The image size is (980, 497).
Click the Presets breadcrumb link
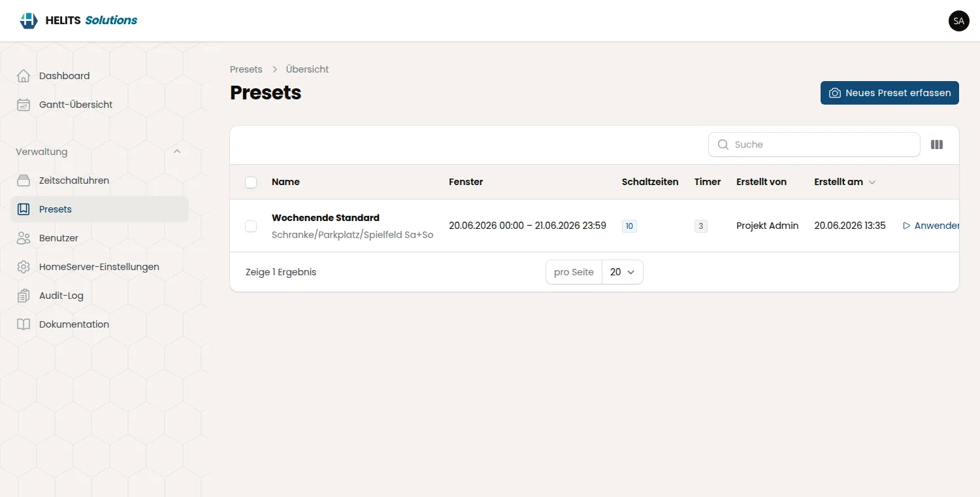pyautogui.click(x=246, y=69)
